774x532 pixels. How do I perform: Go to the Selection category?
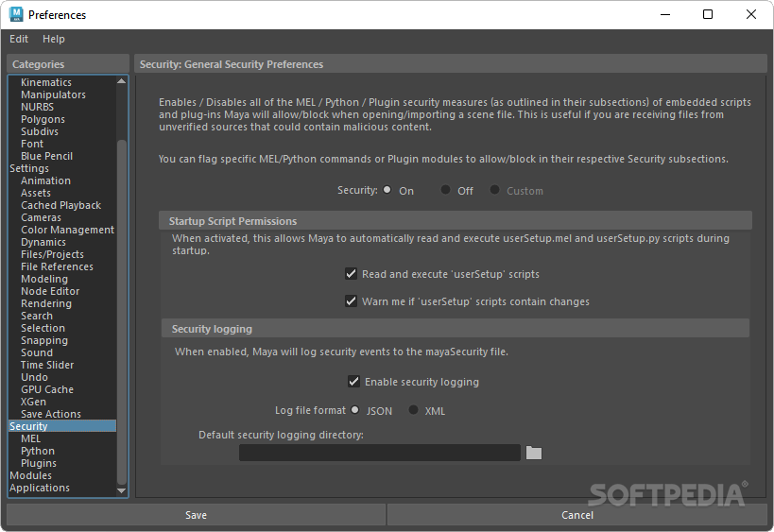(43, 328)
